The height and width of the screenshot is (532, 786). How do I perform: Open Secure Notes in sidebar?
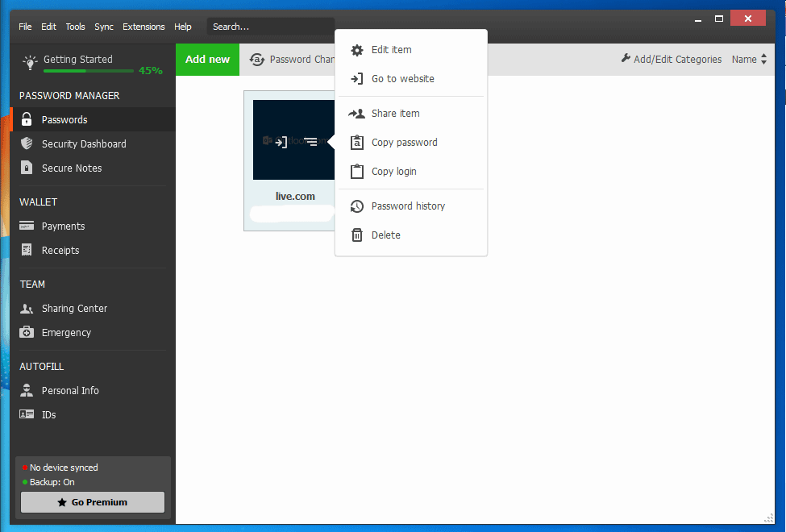(72, 168)
